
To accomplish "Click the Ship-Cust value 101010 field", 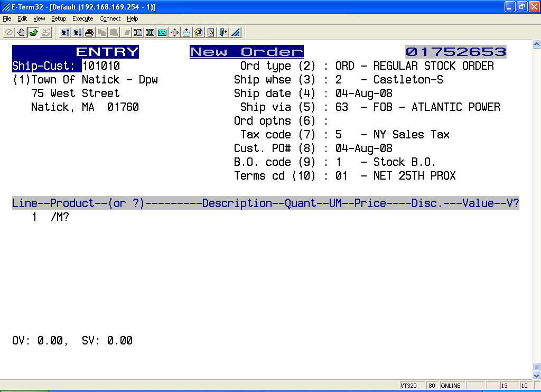I will [101, 66].
